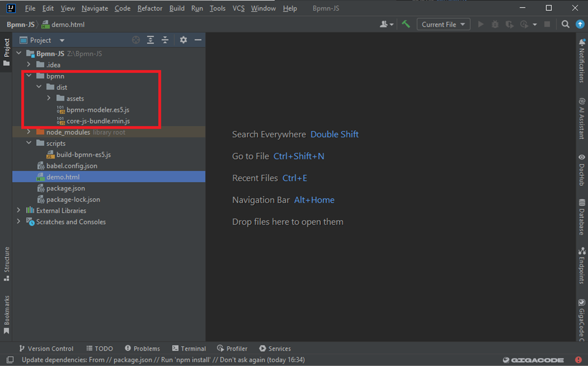The image size is (588, 366).
Task: Click the Debug bug icon
Action: coord(495,24)
